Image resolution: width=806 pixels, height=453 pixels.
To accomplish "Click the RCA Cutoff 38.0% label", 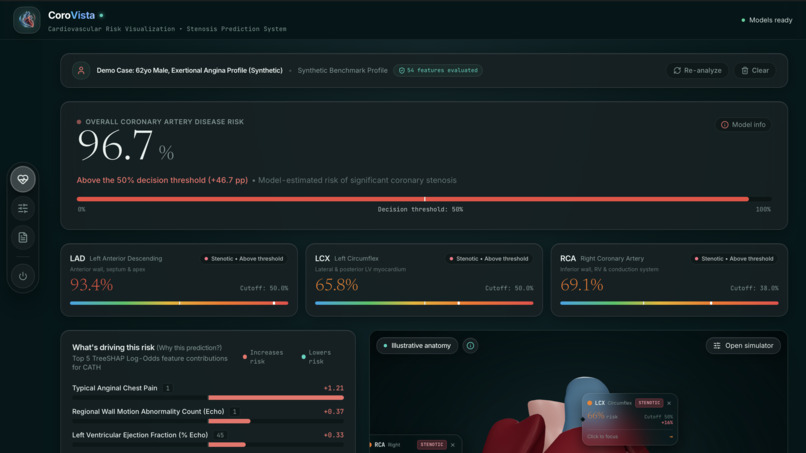I will pos(754,288).
